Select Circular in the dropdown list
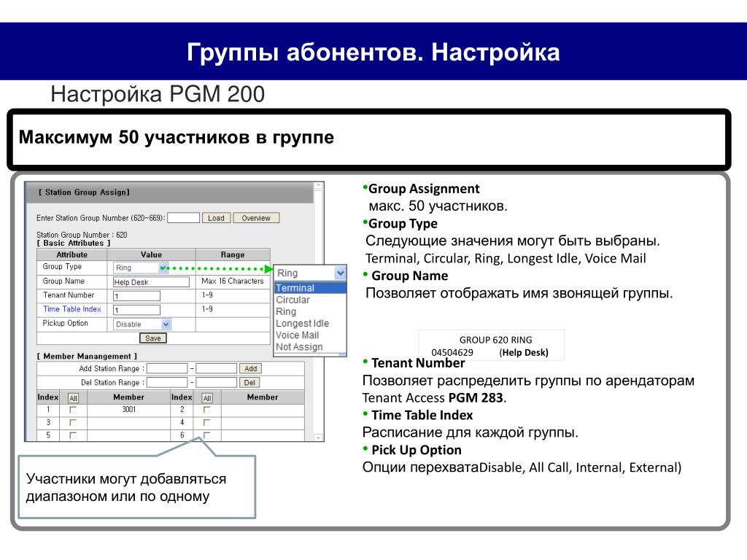This screenshot has height=560, width=747. click(x=310, y=300)
